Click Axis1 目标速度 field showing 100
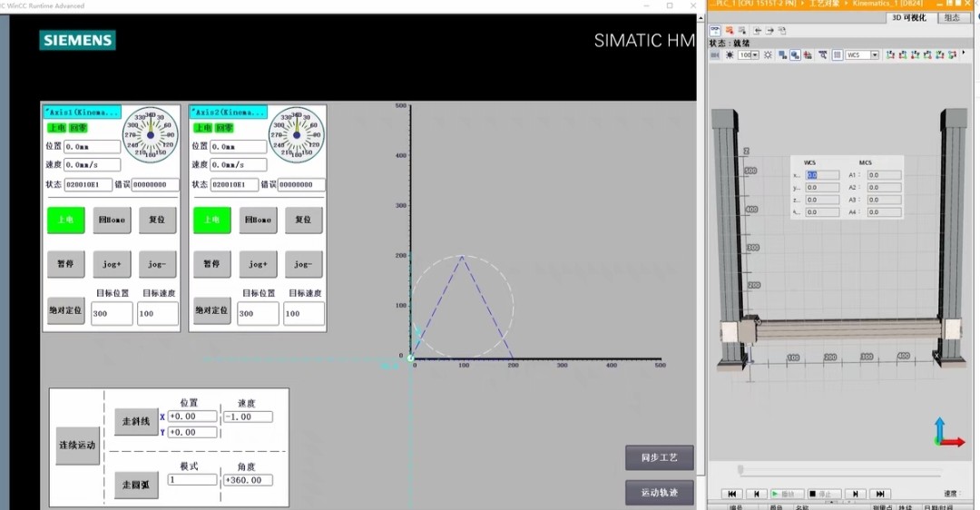The image size is (980, 510). click(158, 313)
